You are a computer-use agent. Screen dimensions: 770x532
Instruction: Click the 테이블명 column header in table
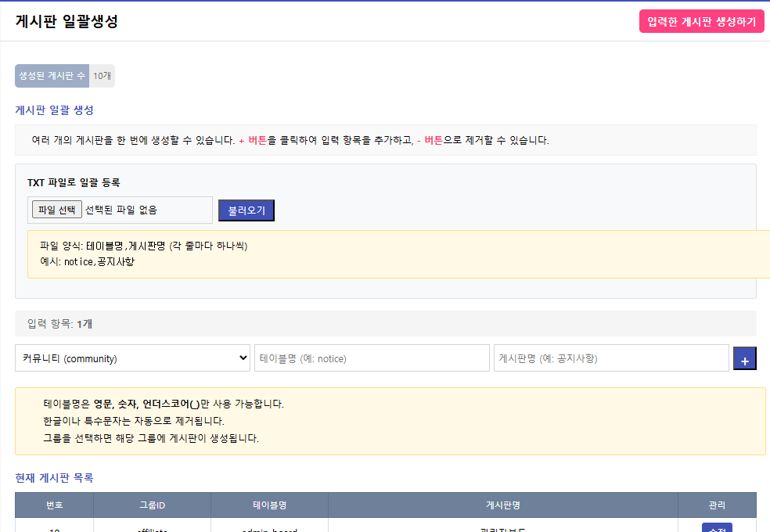coord(269,505)
